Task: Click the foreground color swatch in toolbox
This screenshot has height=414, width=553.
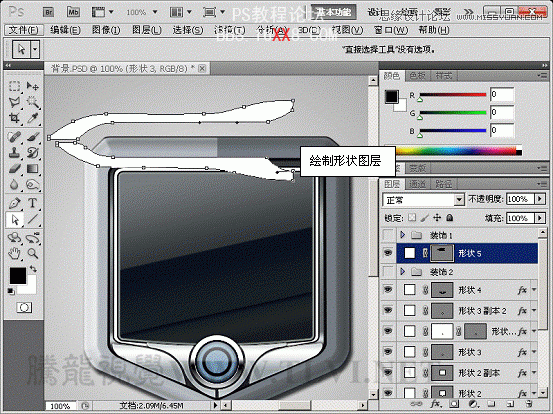Action: pyautogui.click(x=18, y=275)
